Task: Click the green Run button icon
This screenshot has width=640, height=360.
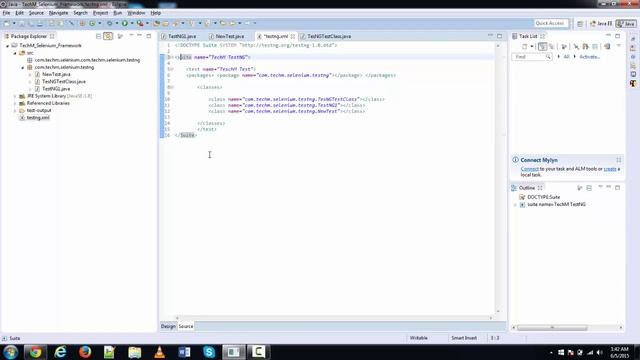Action: [x=124, y=24]
